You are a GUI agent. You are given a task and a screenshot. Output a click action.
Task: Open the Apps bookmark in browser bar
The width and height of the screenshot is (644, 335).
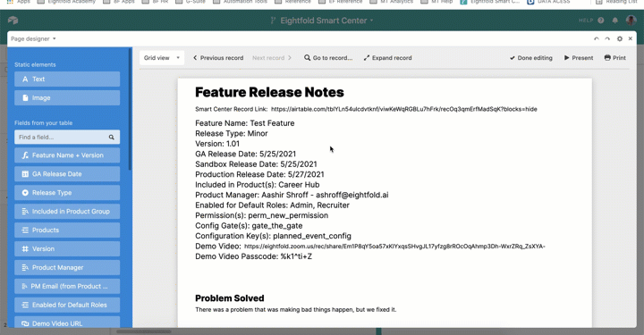pyautogui.click(x=19, y=2)
